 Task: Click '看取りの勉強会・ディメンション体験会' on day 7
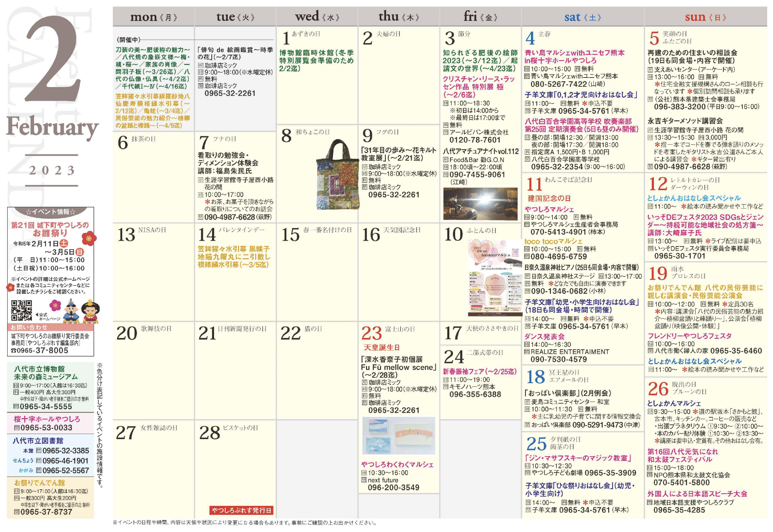[228, 159]
